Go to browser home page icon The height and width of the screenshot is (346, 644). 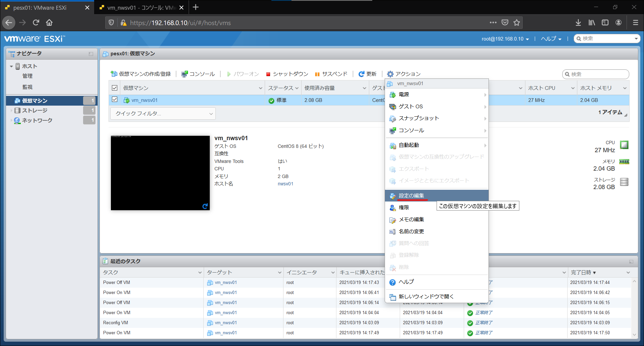click(49, 23)
